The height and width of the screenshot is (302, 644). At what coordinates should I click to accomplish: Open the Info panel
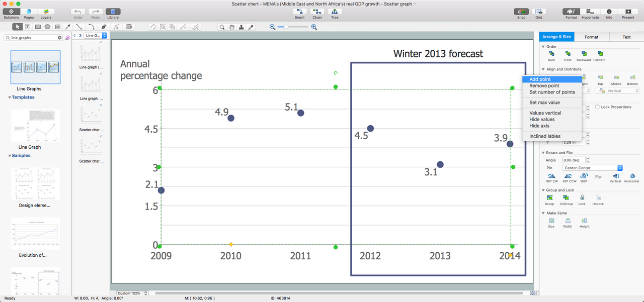609,12
